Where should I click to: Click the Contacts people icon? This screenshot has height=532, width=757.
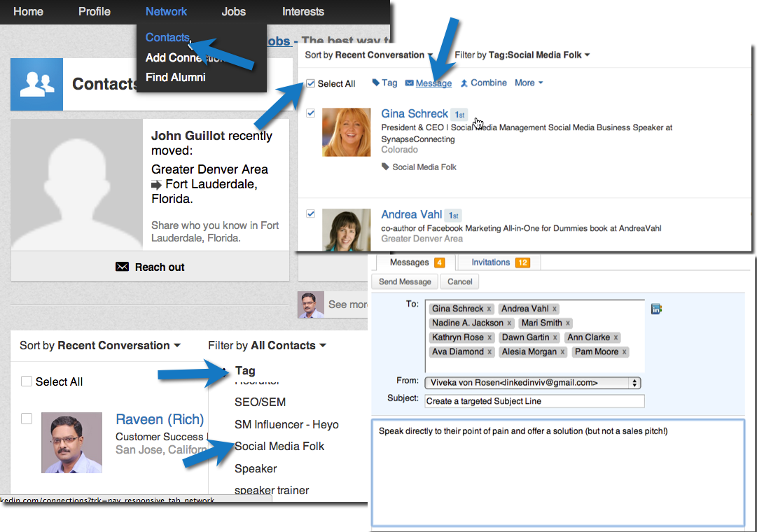pos(36,85)
